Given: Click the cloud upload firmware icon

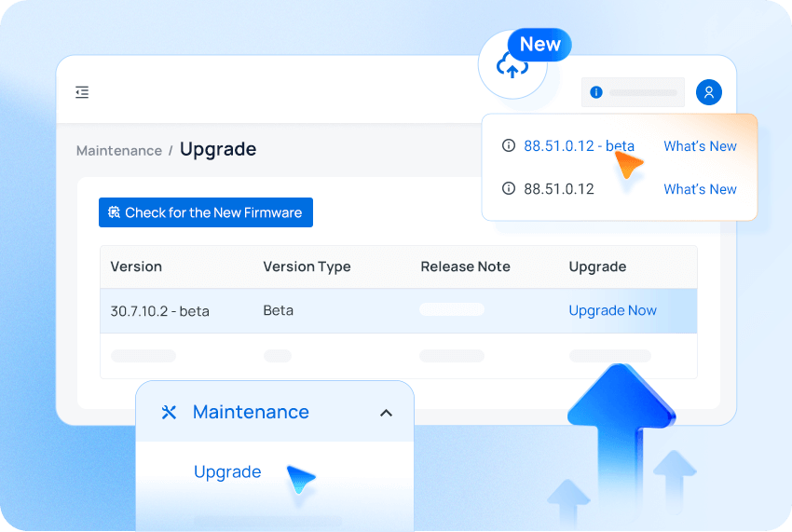Looking at the screenshot, I should click(512, 66).
